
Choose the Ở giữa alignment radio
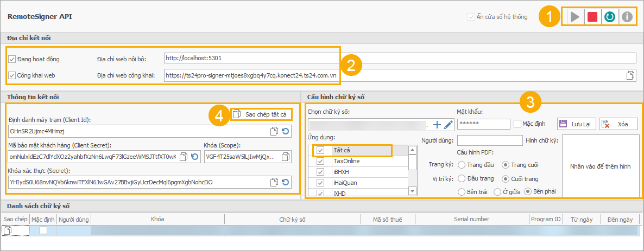click(x=497, y=192)
